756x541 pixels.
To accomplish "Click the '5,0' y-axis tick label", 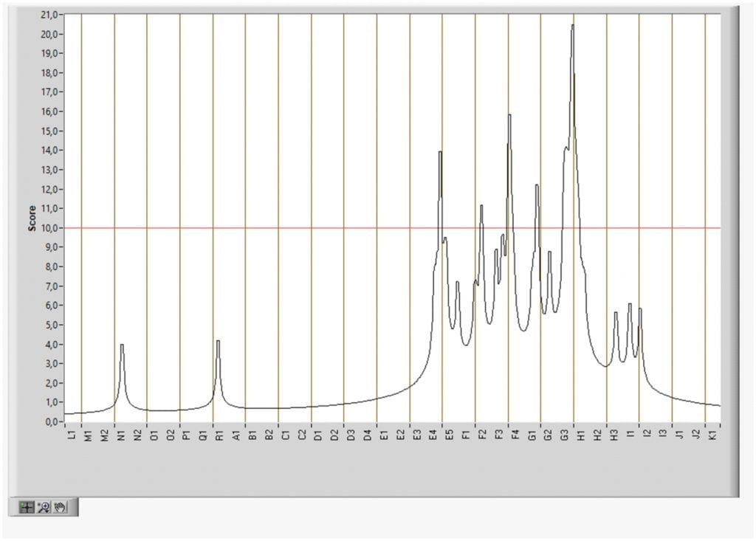I will pyautogui.click(x=51, y=325).
